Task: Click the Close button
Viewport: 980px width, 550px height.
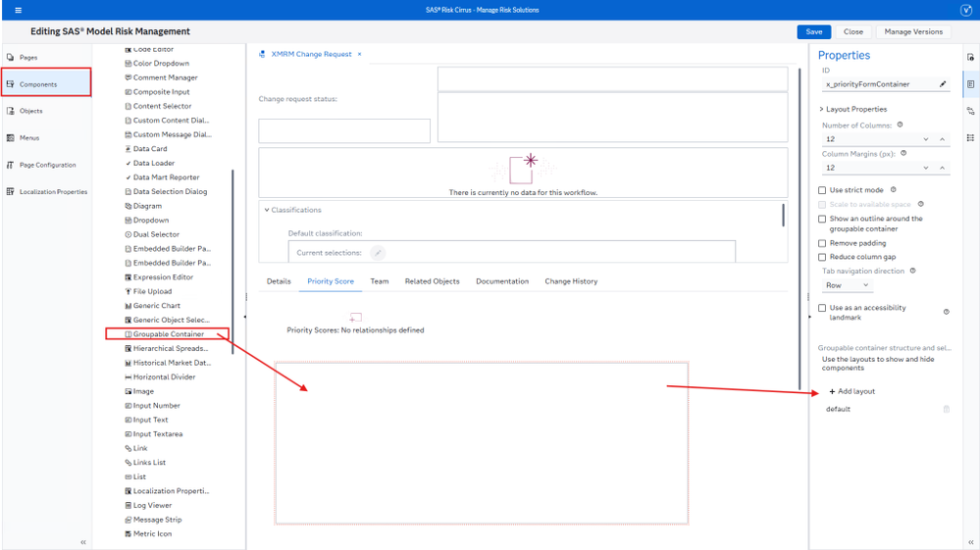Action: (853, 31)
